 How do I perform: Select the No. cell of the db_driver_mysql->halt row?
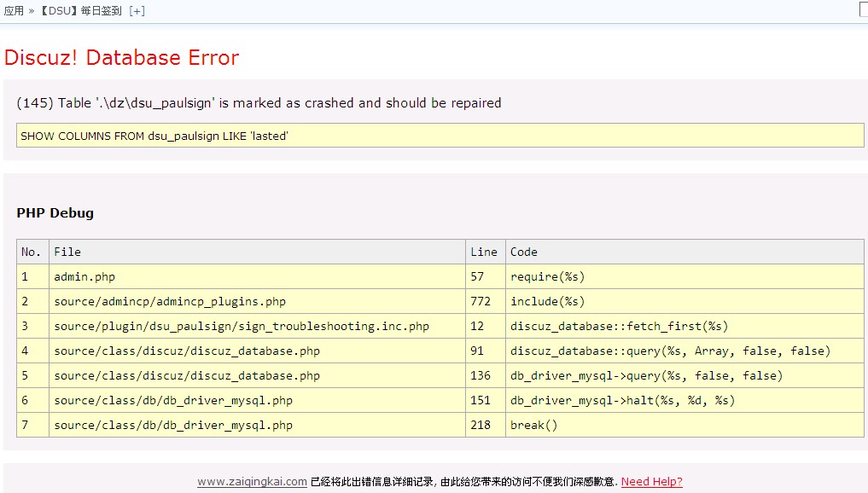coord(32,400)
